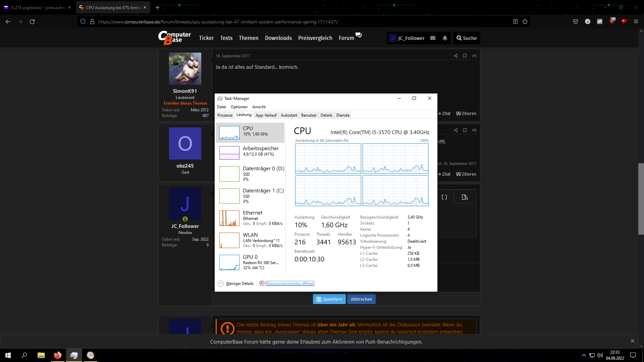Image resolution: width=644 pixels, height=362 pixels.
Task: Click the Pocket save icon in toolbar
Action: 576,22
